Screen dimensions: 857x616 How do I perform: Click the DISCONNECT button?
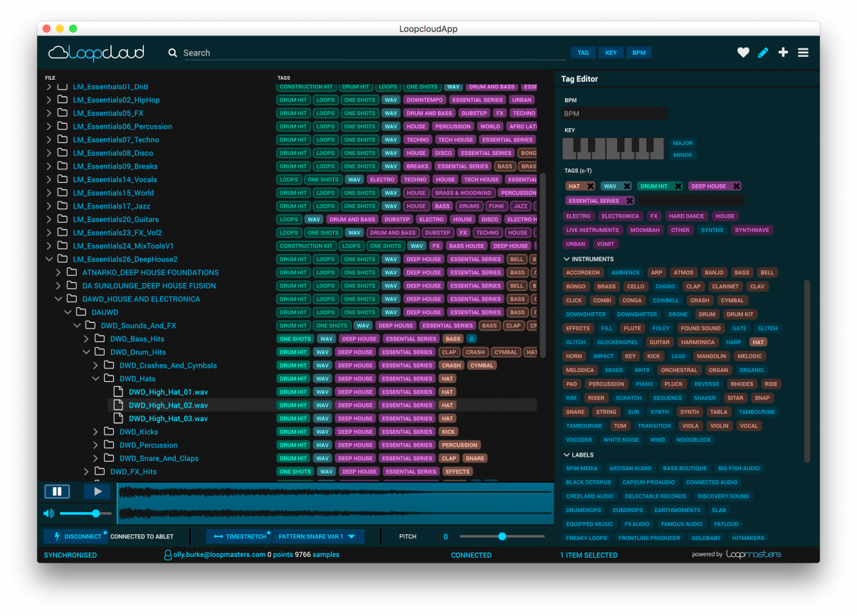click(x=75, y=536)
